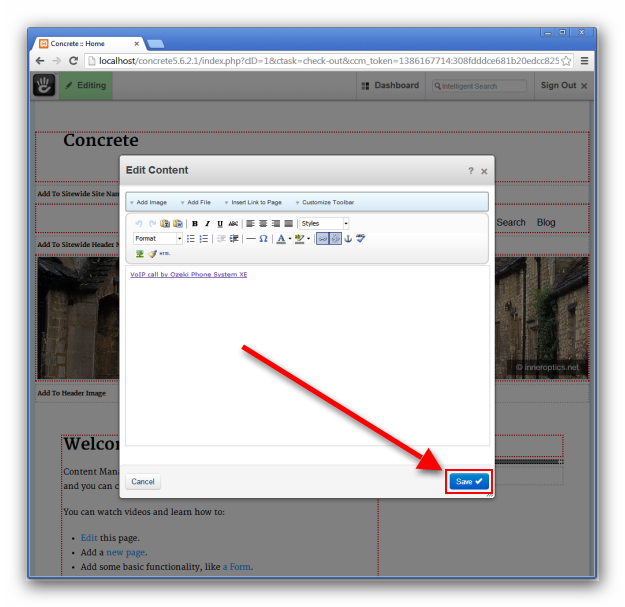Viewport: 625px width, 607px height.
Task: Bookmark this page with star icon
Action: tap(566, 61)
